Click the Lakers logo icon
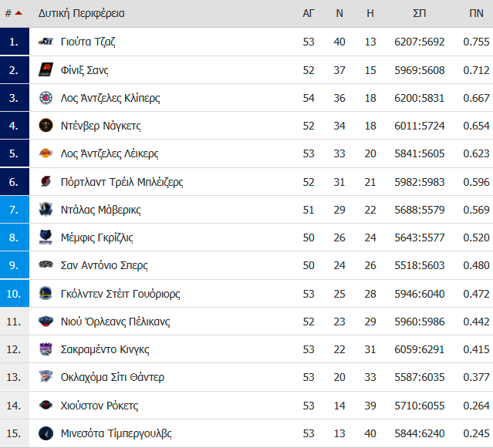 coord(46,153)
